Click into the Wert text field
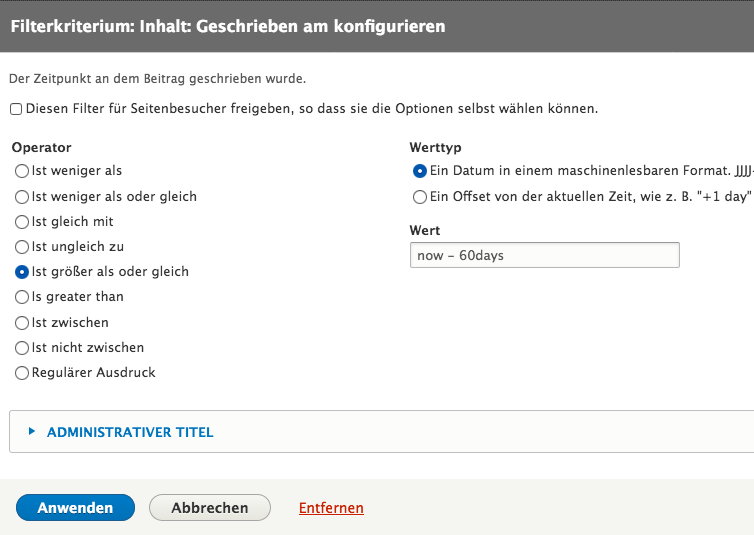Image resolution: width=754 pixels, height=535 pixels. (x=544, y=256)
